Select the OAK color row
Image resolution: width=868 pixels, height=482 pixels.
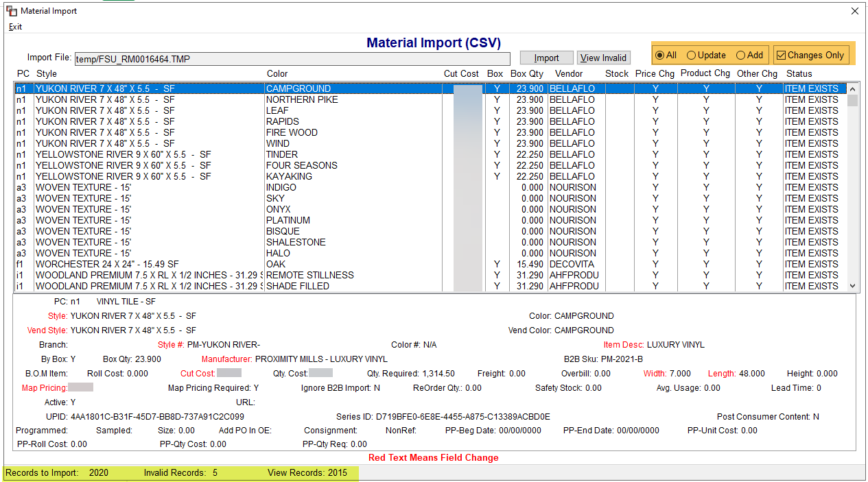(x=430, y=264)
